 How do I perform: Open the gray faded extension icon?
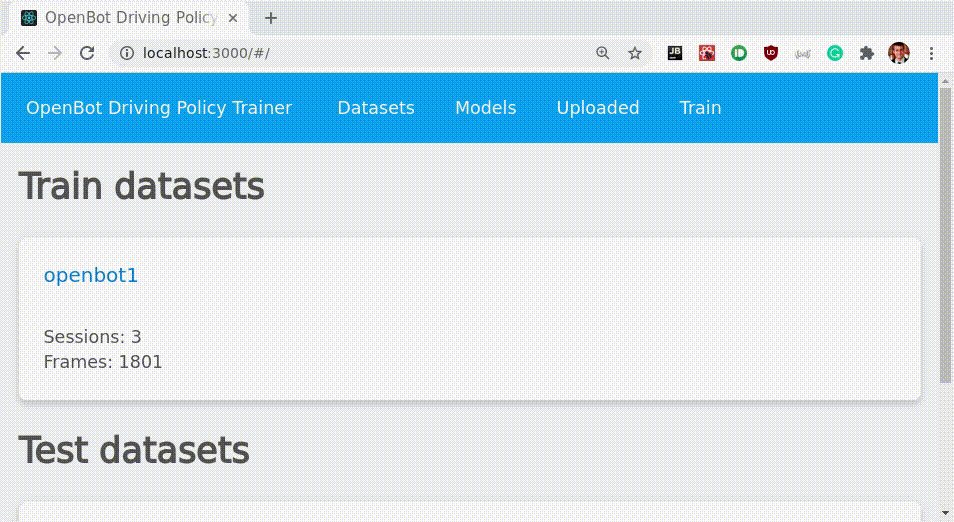(803, 54)
